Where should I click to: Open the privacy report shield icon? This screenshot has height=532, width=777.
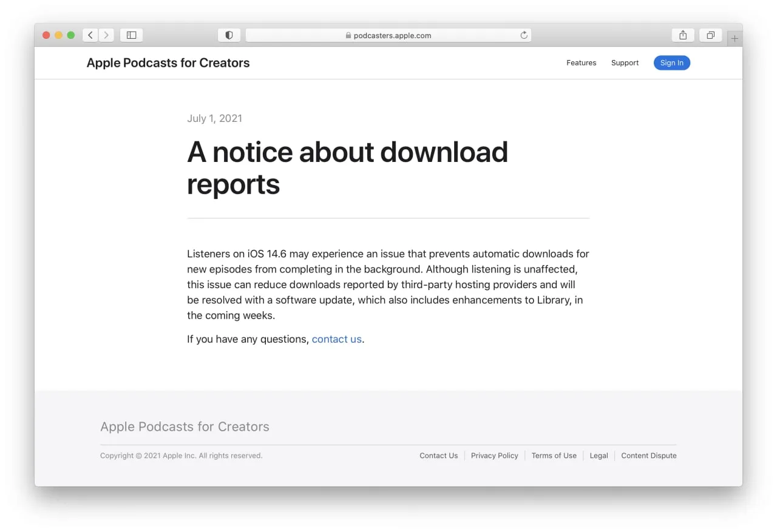pos(229,35)
